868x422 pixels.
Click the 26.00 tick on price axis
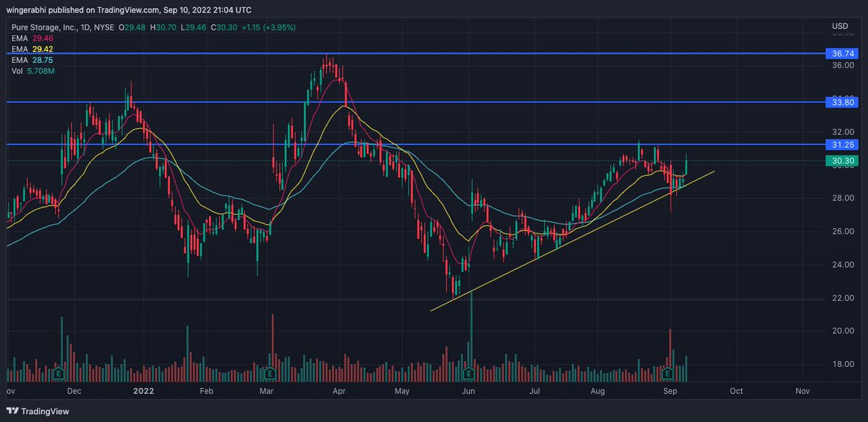843,232
